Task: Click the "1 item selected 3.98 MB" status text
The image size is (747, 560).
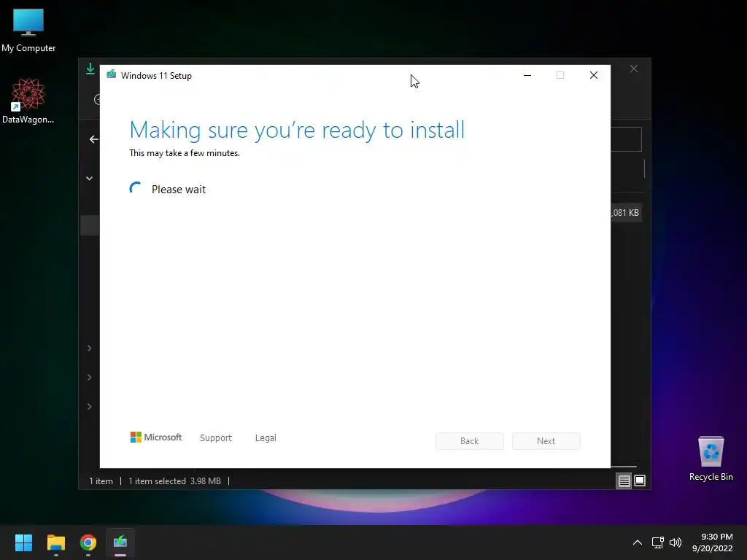Action: point(174,481)
